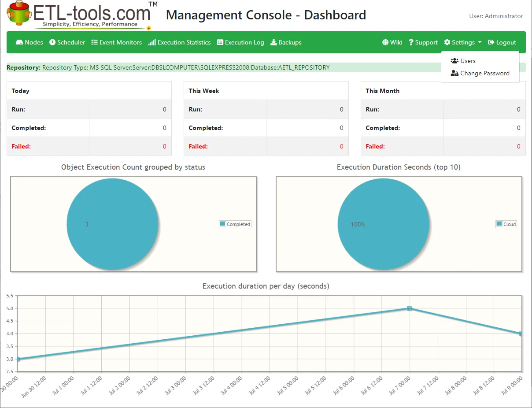Click the Cloud duration pie chart
Image resolution: width=532 pixels, height=408 pixels.
point(383,224)
